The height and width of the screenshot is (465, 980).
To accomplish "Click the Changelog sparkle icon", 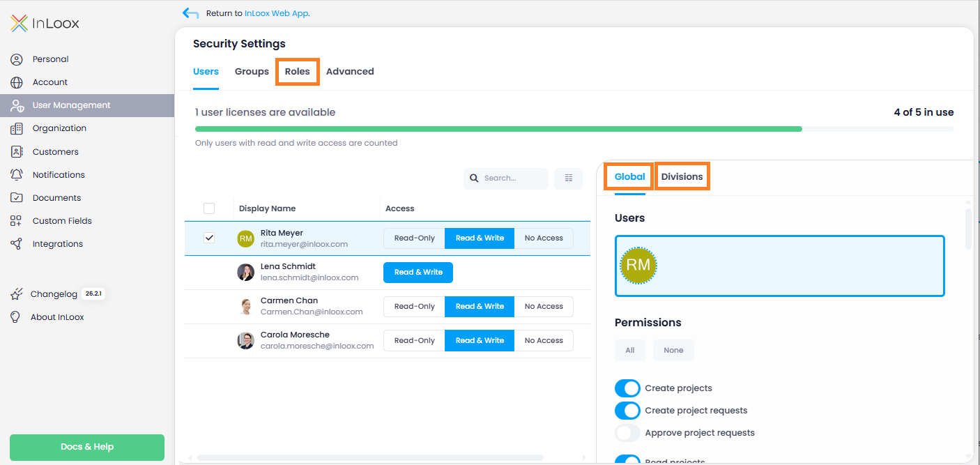I will [17, 294].
